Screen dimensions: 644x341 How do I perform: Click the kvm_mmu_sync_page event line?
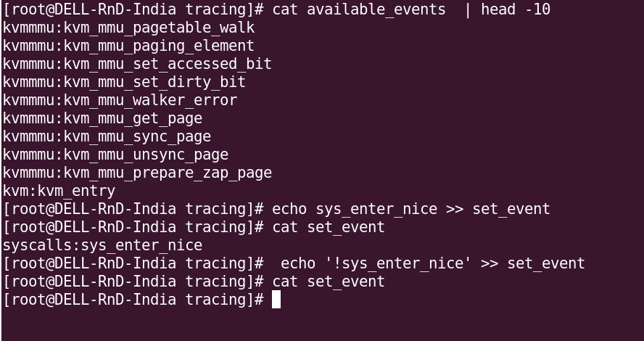pos(107,136)
